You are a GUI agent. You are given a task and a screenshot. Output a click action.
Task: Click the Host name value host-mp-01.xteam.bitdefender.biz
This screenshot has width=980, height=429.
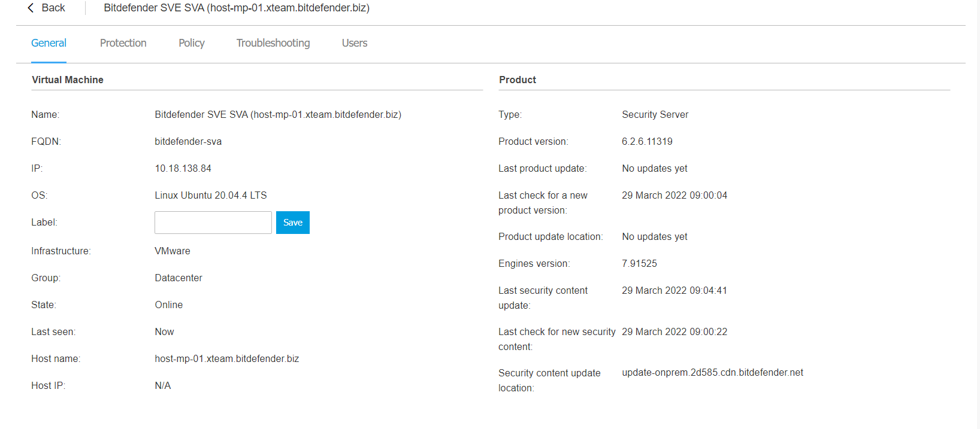tap(226, 359)
